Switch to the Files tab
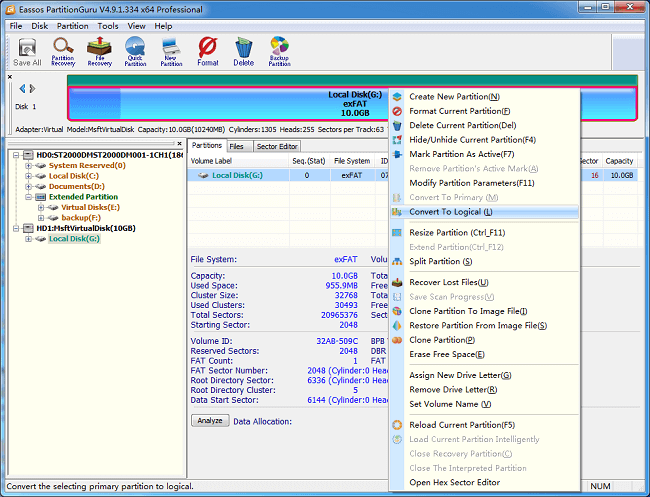The width and height of the screenshot is (650, 497). (236, 146)
